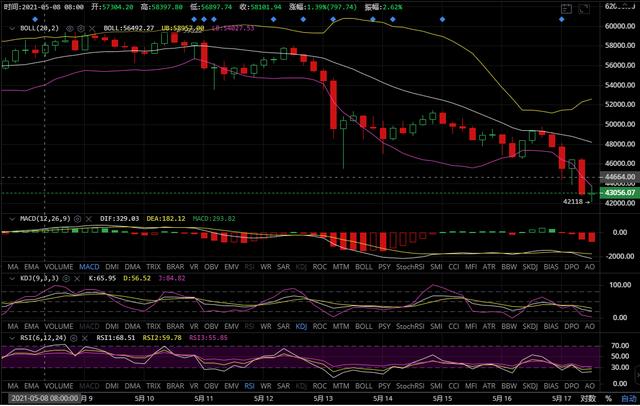Toggle 自动 auto scale
This screenshot has width=640, height=406.
click(x=629, y=399)
